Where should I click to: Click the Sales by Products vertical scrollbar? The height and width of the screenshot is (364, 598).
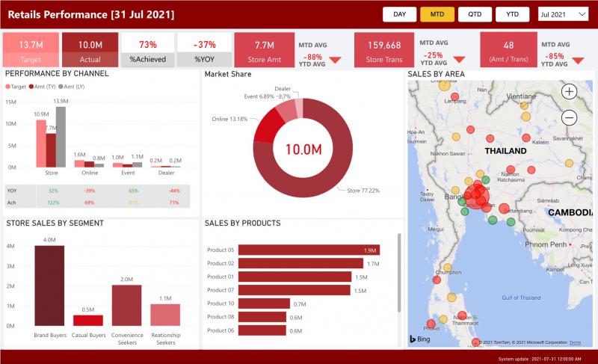point(399,273)
